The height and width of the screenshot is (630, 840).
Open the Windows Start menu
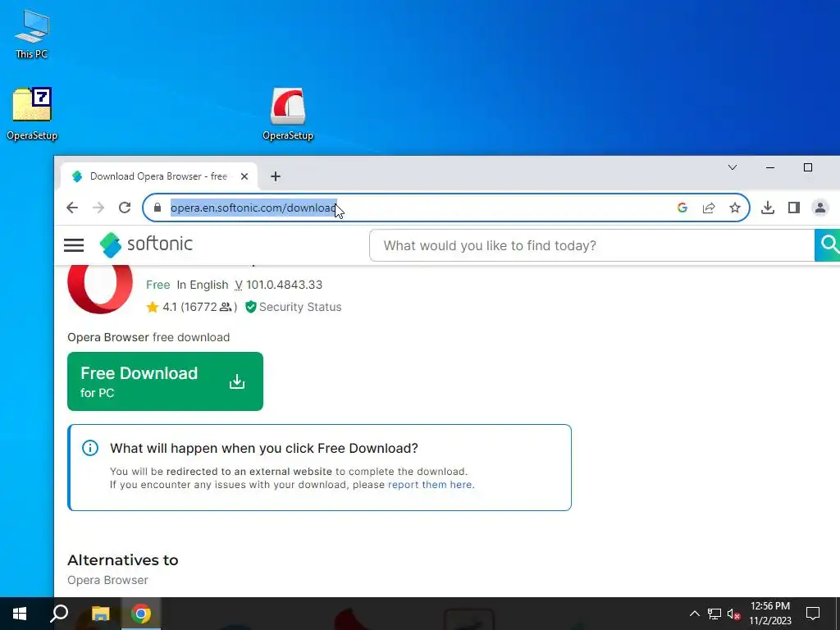pos(20,614)
